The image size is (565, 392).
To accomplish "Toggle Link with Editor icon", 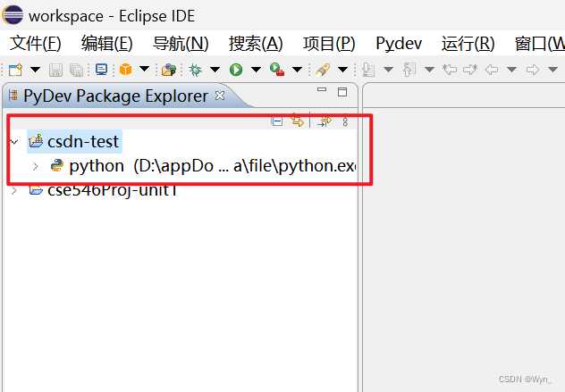I will [298, 121].
